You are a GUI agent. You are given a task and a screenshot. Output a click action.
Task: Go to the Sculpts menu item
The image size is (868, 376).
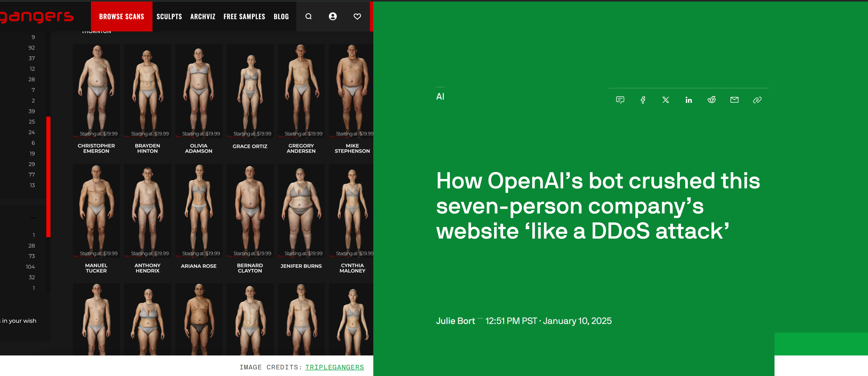pos(169,16)
